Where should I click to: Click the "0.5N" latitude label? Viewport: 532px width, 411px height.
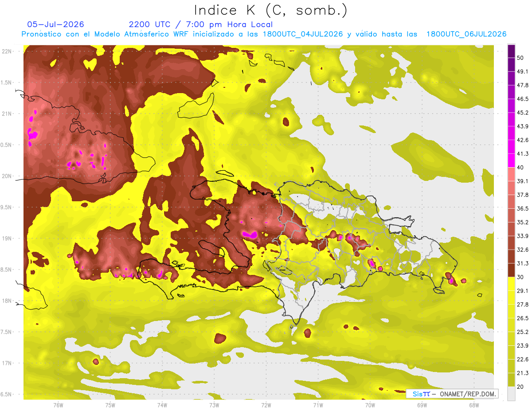(x=7, y=145)
